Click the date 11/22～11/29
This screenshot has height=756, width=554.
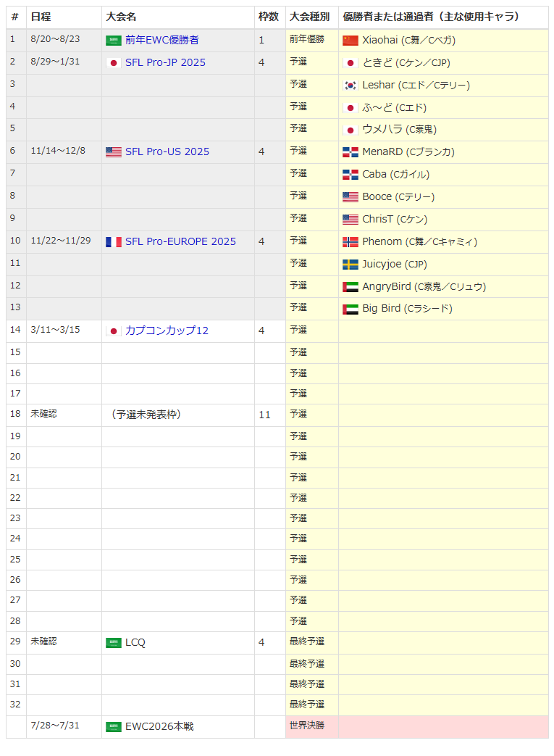(61, 241)
